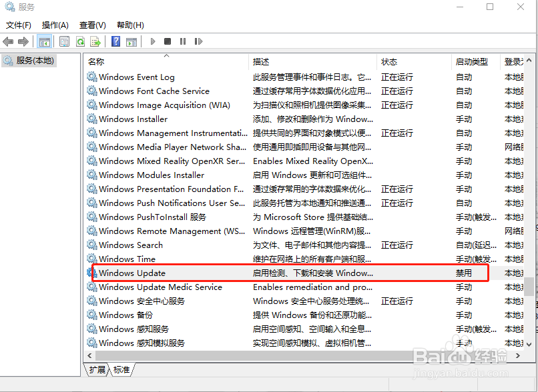The height and width of the screenshot is (392, 538).
Task: Switch to the 标准 tab
Action: 121,370
